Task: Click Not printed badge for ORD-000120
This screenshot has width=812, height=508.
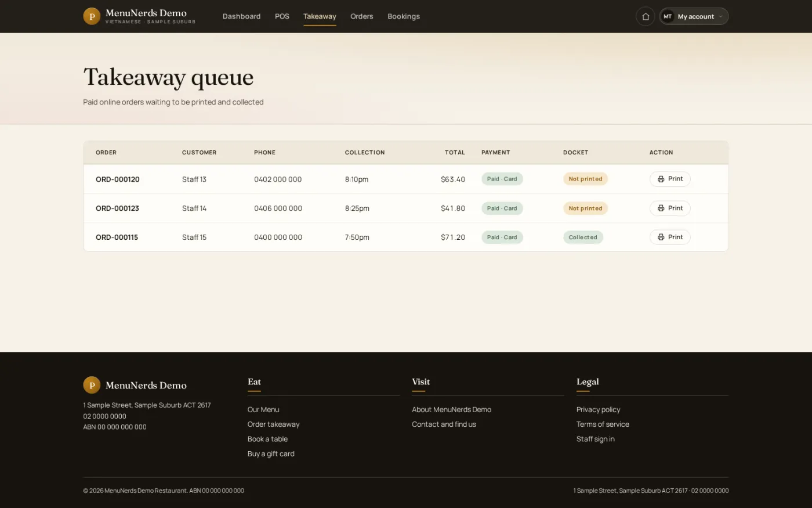Action: [x=585, y=179]
